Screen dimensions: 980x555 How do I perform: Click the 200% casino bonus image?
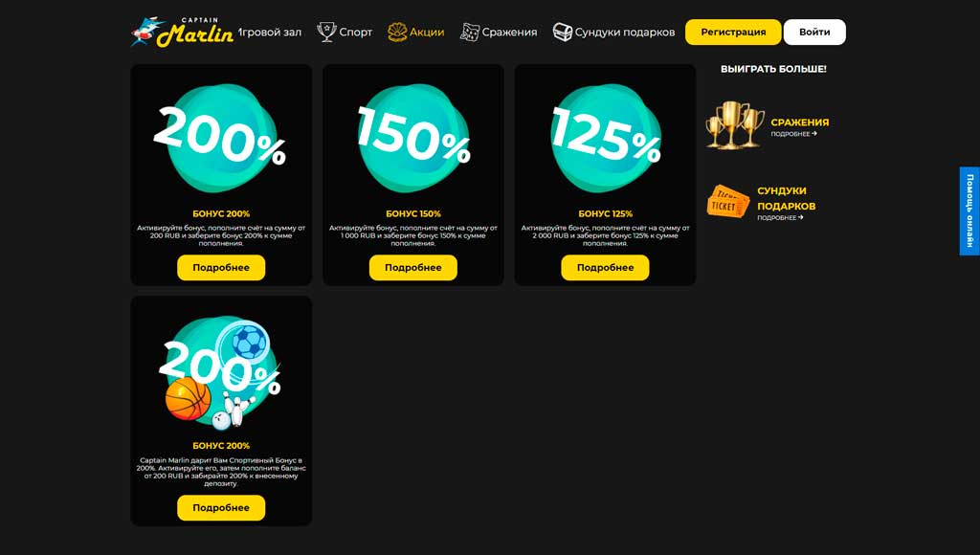[x=221, y=138]
